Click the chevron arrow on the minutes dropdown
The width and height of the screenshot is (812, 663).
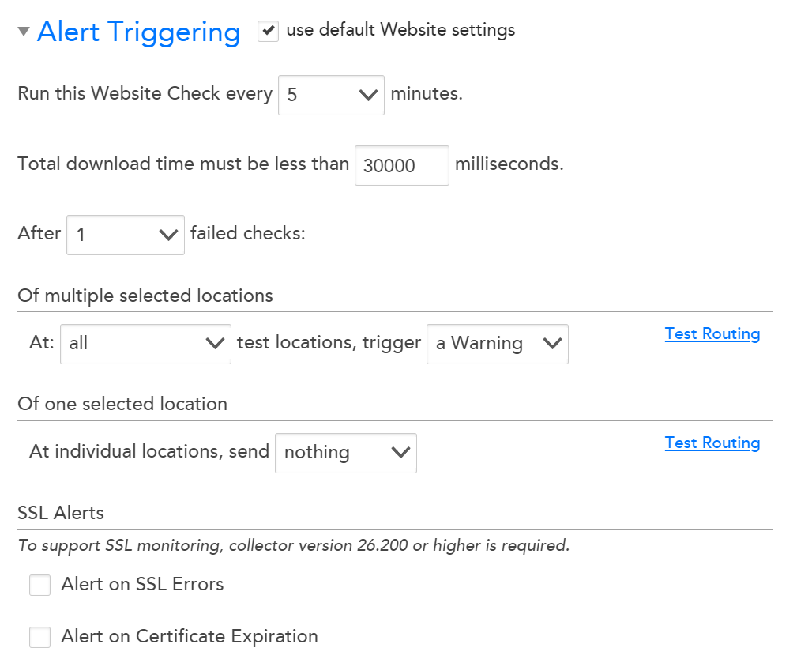368,95
